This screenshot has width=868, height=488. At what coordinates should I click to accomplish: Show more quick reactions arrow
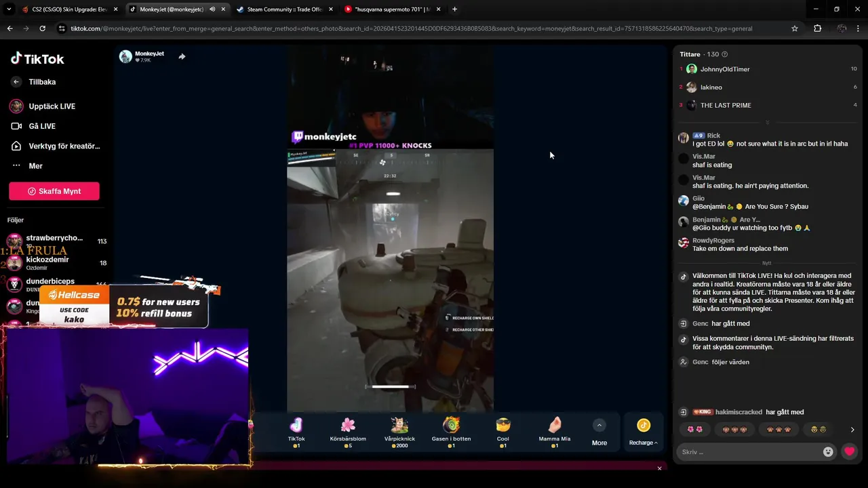pyautogui.click(x=852, y=430)
